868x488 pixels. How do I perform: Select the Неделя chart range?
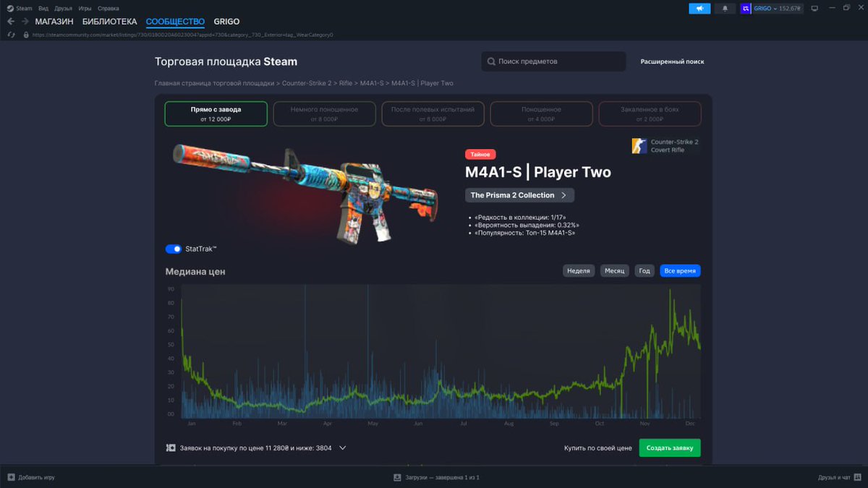(579, 271)
